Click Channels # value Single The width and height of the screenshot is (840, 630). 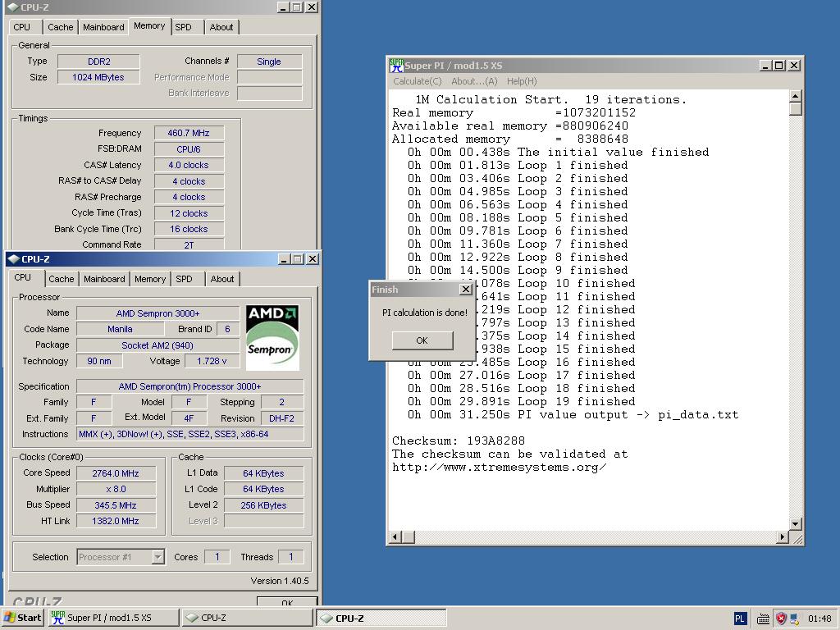(269, 62)
